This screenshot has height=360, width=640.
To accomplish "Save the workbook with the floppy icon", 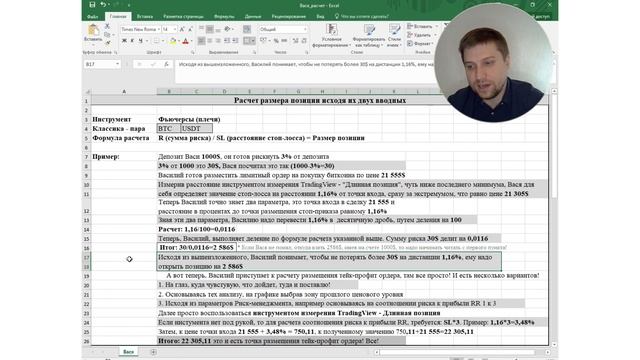I will click(x=92, y=5).
